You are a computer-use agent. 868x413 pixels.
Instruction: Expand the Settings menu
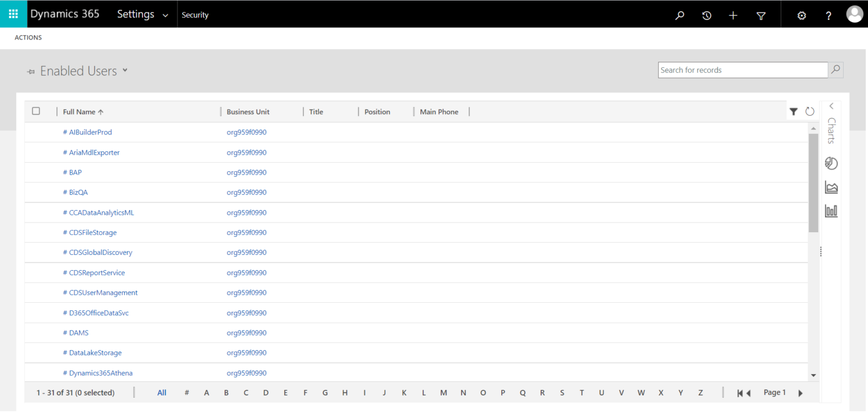pyautogui.click(x=142, y=14)
